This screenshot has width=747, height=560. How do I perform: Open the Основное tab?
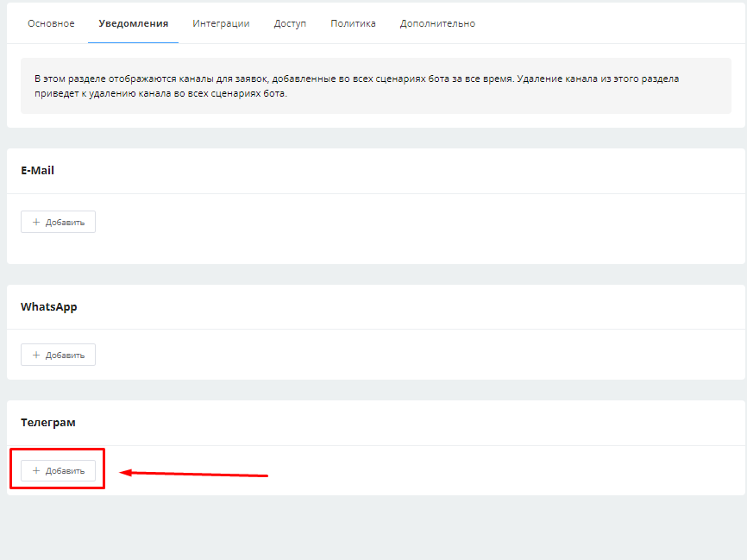coord(51,23)
